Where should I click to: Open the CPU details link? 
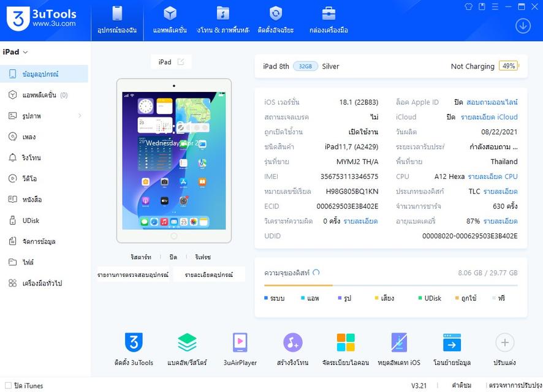pos(493,176)
